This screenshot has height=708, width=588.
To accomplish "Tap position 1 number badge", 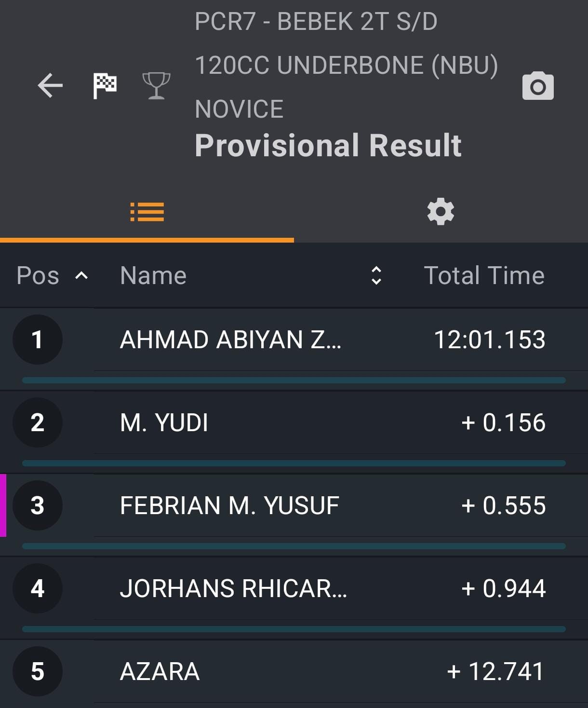I will 38,340.
